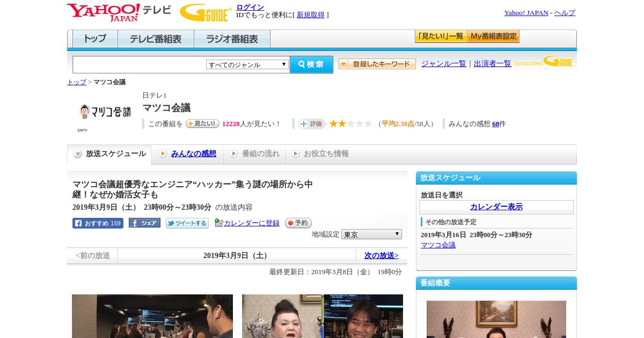The image size is (644, 338).
Task: Click the bar scene program thumbnail
Action: point(152,316)
